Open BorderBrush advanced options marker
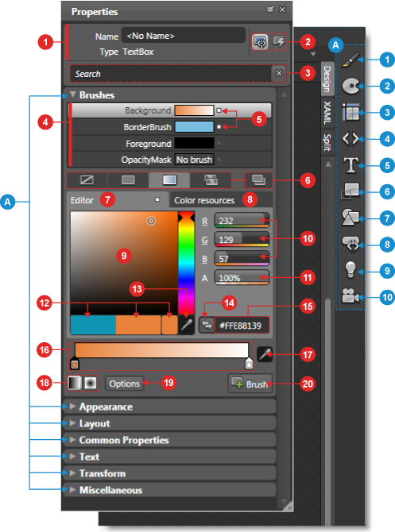 pos(219,127)
